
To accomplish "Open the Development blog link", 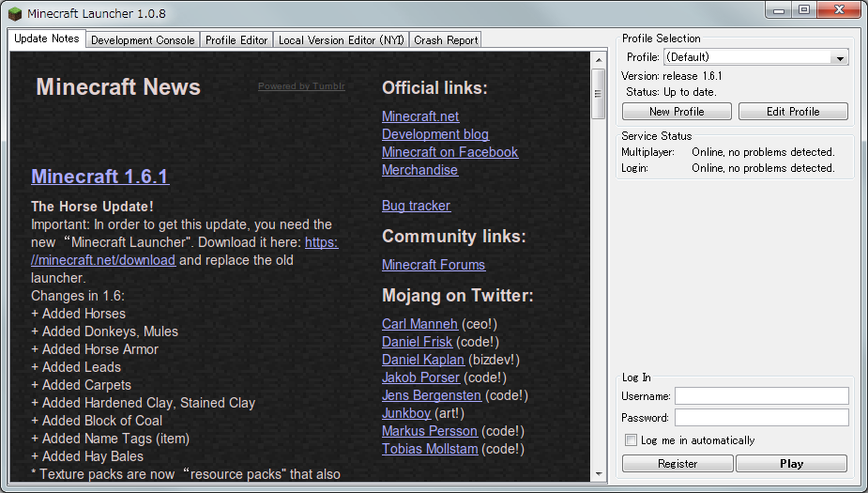I will (435, 134).
